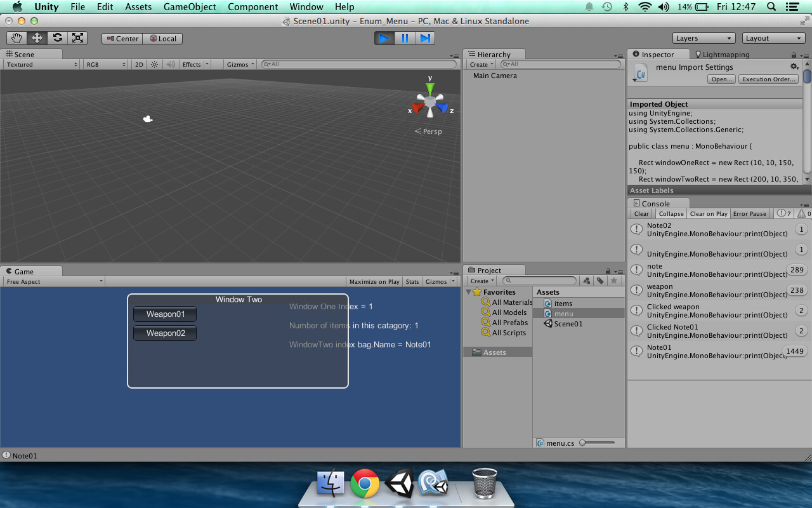Image resolution: width=812 pixels, height=508 pixels.
Task: Select the Rotate tool
Action: tap(58, 38)
